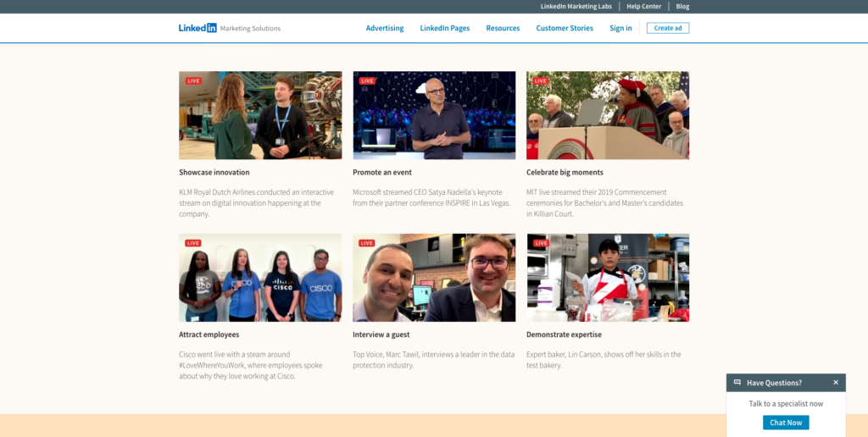The image size is (868, 437).
Task: Click the Showcase innovation heading
Action: [214, 172]
